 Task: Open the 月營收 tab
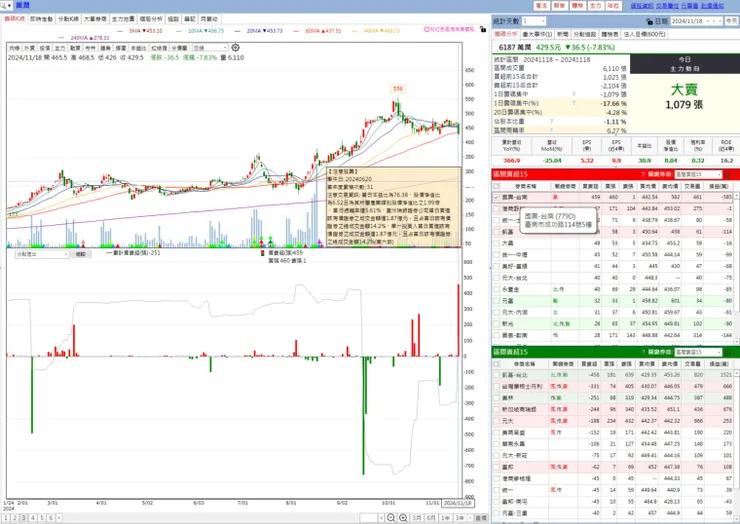[209, 19]
